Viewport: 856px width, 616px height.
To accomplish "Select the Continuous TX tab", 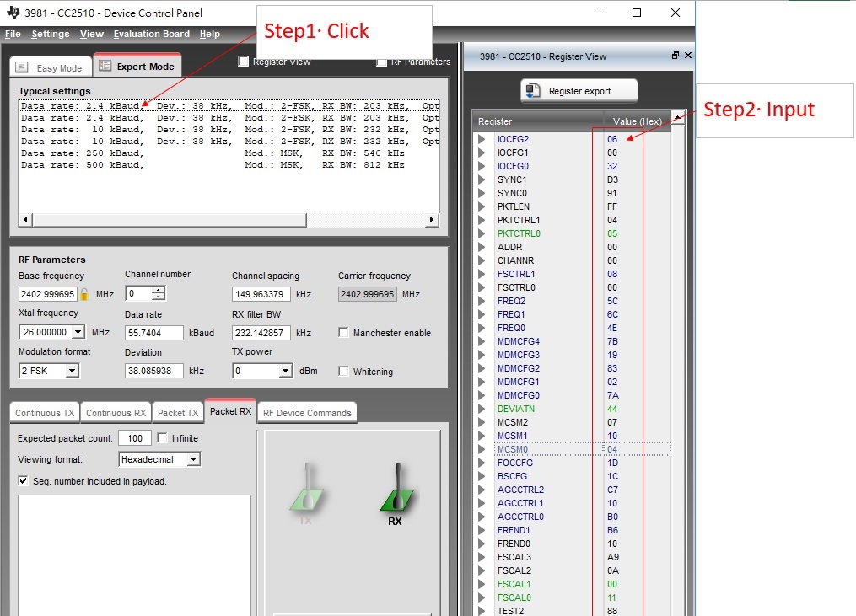I will [45, 412].
